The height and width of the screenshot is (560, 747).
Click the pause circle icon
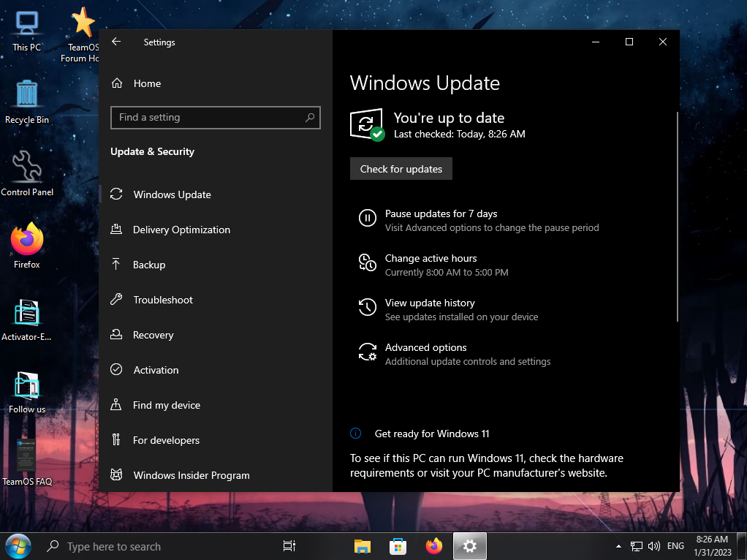(x=368, y=218)
